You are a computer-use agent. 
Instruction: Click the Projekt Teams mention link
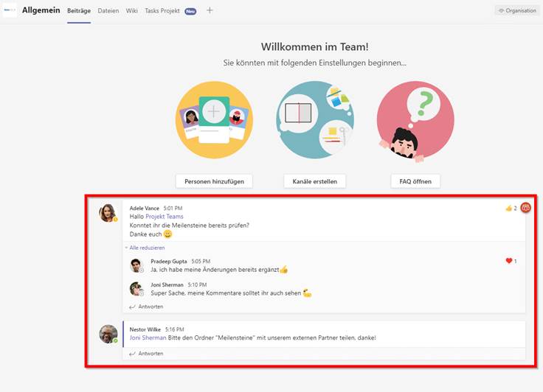[164, 217]
